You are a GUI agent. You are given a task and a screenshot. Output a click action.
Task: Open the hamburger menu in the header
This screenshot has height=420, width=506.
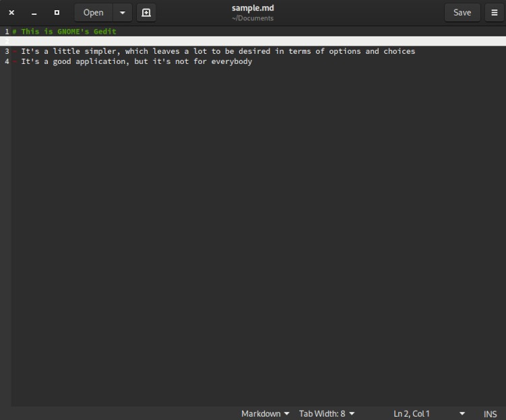pyautogui.click(x=494, y=12)
